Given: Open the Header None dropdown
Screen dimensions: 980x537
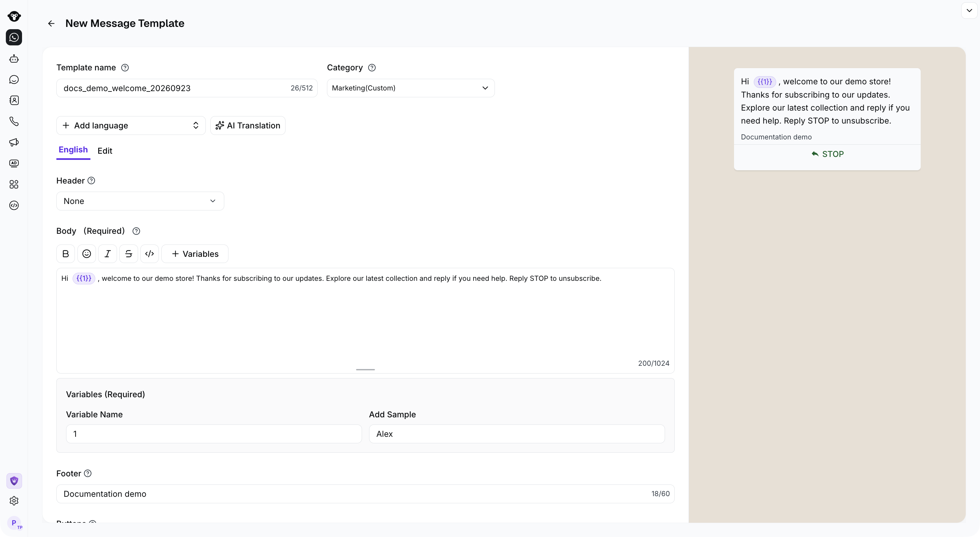Looking at the screenshot, I should 140,201.
